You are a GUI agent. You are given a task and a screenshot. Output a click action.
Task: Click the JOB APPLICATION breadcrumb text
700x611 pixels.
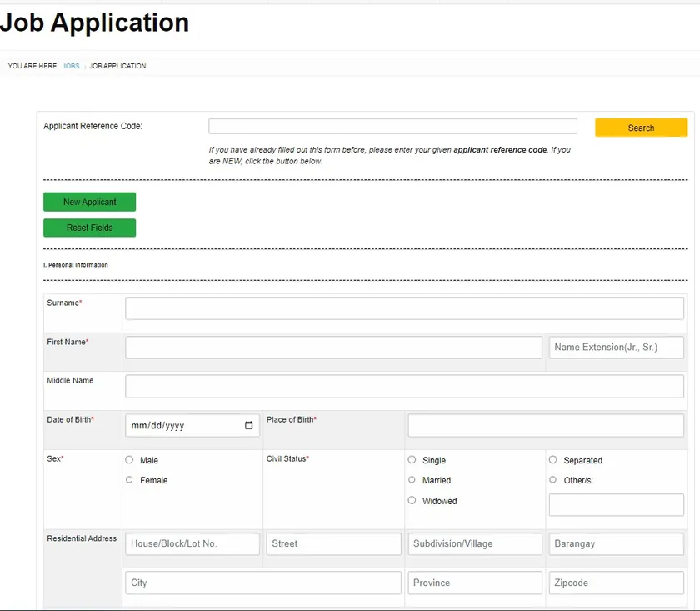[x=117, y=66]
